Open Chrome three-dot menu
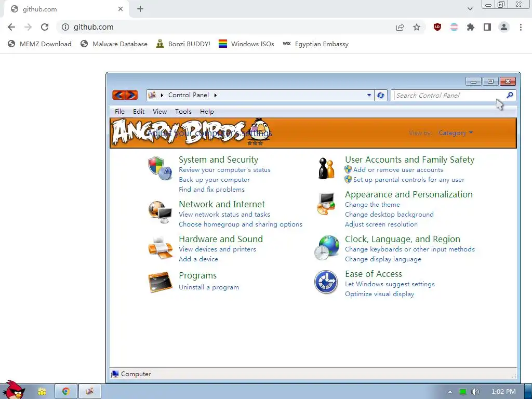The image size is (532, 399). 521,27
